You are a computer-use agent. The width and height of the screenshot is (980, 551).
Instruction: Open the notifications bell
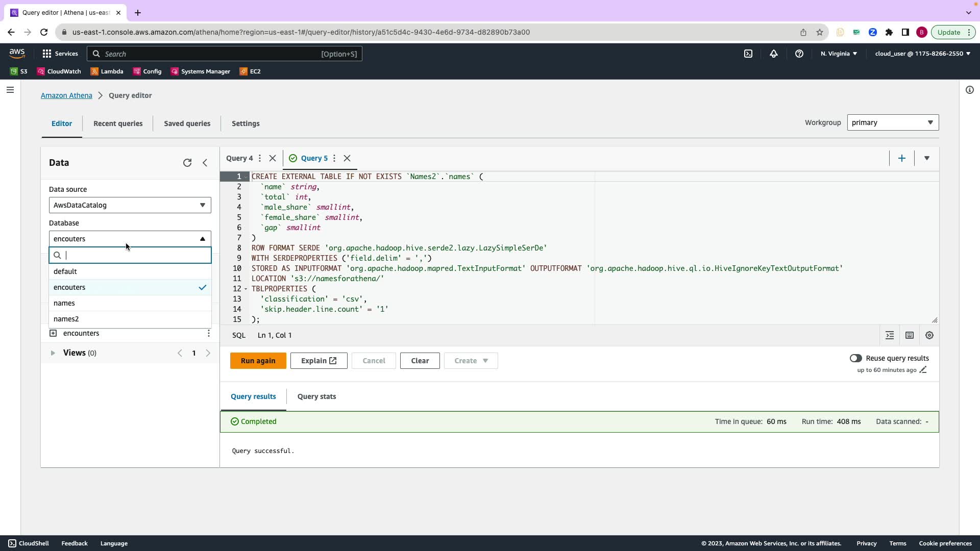(x=774, y=54)
